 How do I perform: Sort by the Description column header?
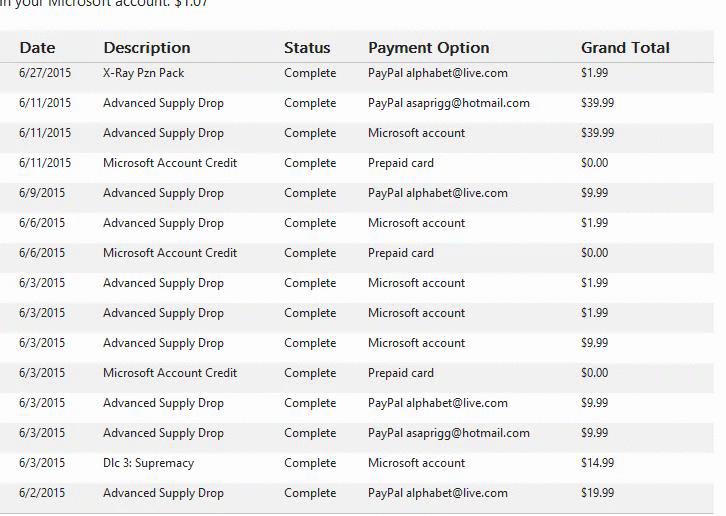click(x=146, y=48)
